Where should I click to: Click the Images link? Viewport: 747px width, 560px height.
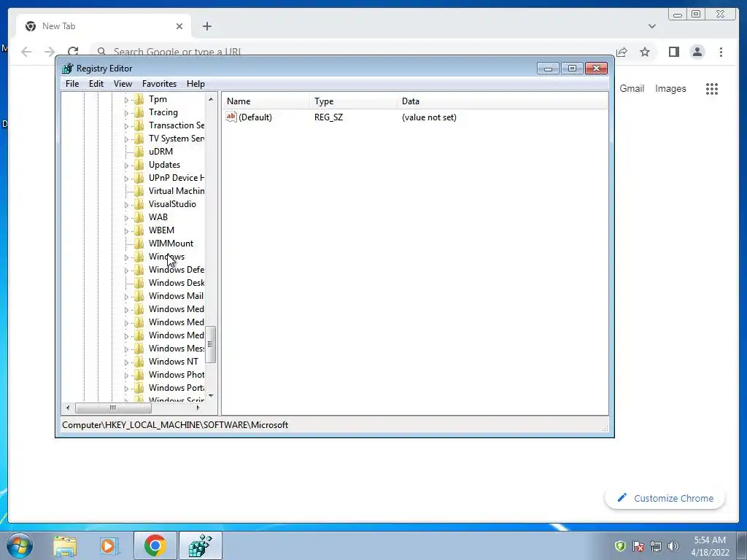click(670, 88)
